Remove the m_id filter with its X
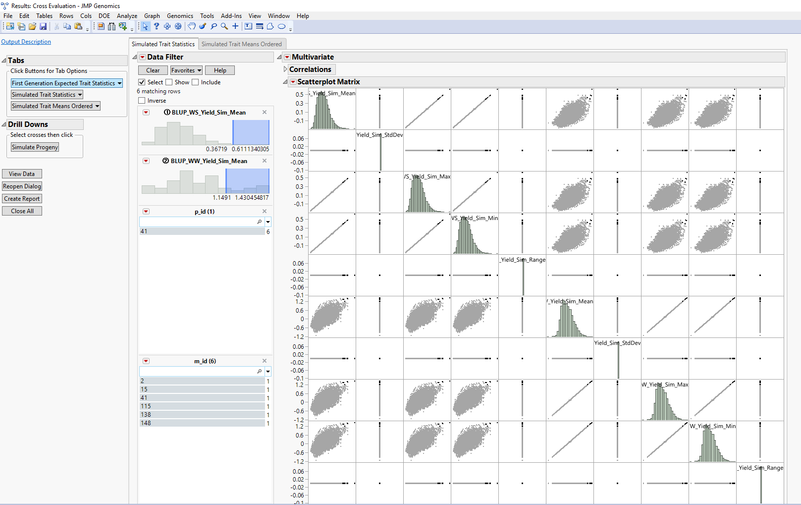The image size is (801, 505). 265,360
